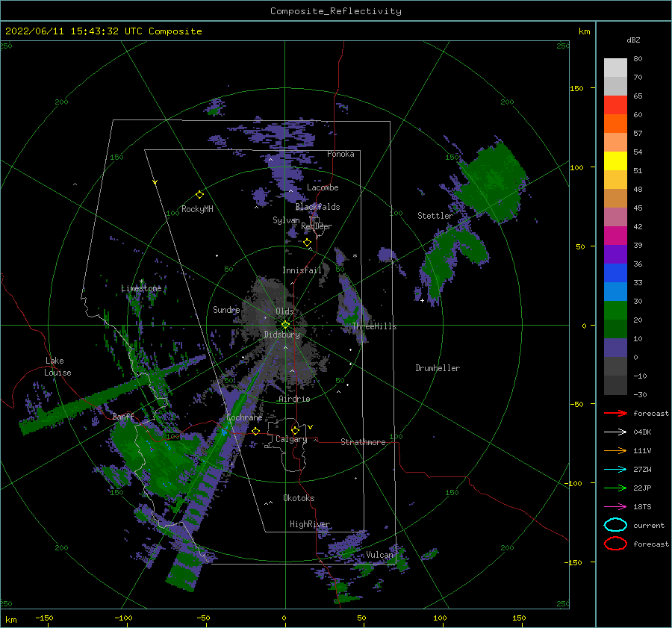The height and width of the screenshot is (628, 672).
Task: Select the 80 dBZ light gray swatch
Action: pyautogui.click(x=615, y=67)
